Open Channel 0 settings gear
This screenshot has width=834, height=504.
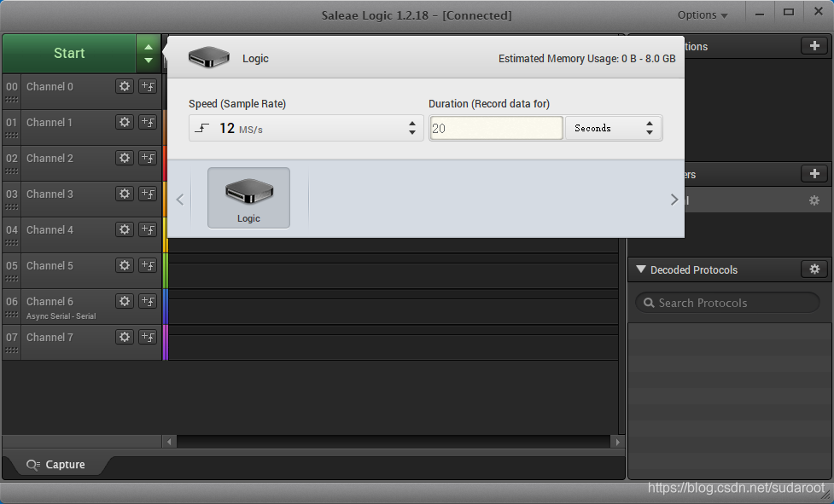[x=125, y=87]
